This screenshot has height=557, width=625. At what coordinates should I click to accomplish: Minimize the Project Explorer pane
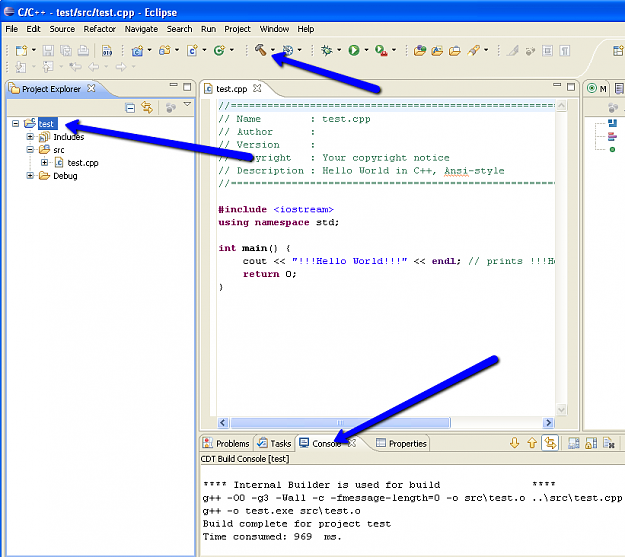(173, 85)
